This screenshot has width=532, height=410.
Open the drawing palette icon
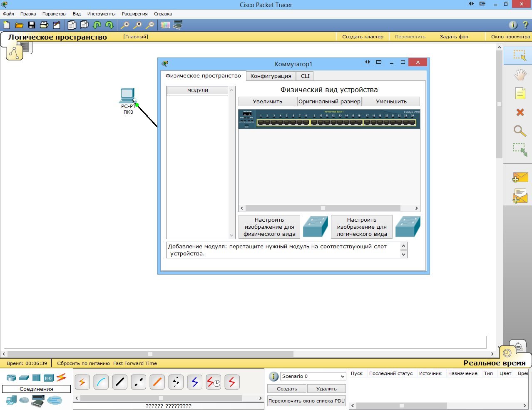165,25
